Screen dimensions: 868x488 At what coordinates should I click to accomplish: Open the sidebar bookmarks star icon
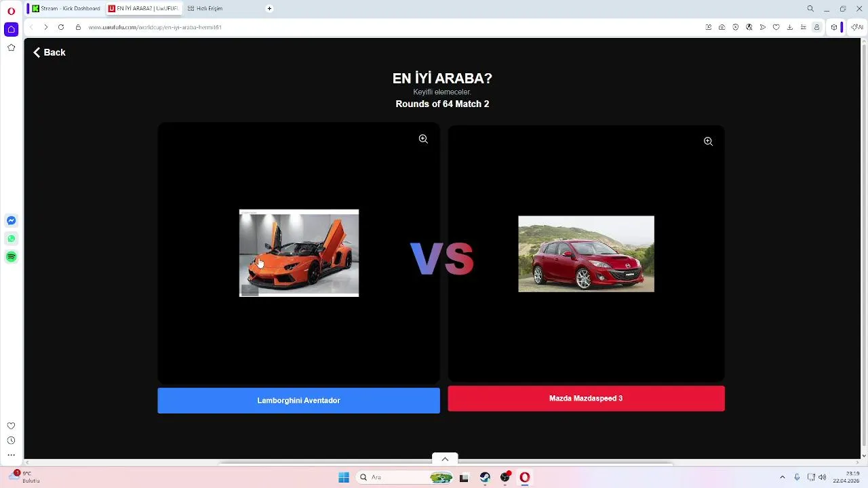11,47
